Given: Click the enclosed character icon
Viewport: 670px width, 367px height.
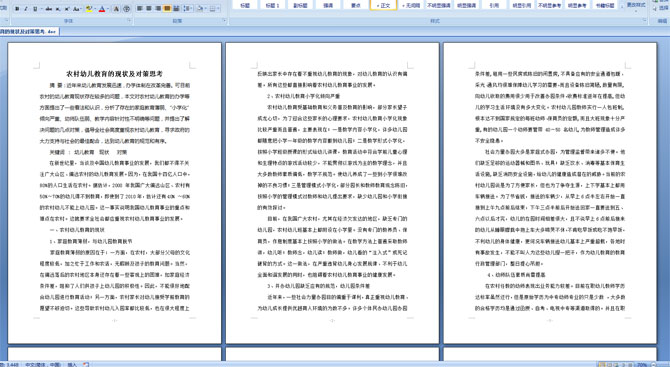Looking at the screenshot, I should point(126,9).
